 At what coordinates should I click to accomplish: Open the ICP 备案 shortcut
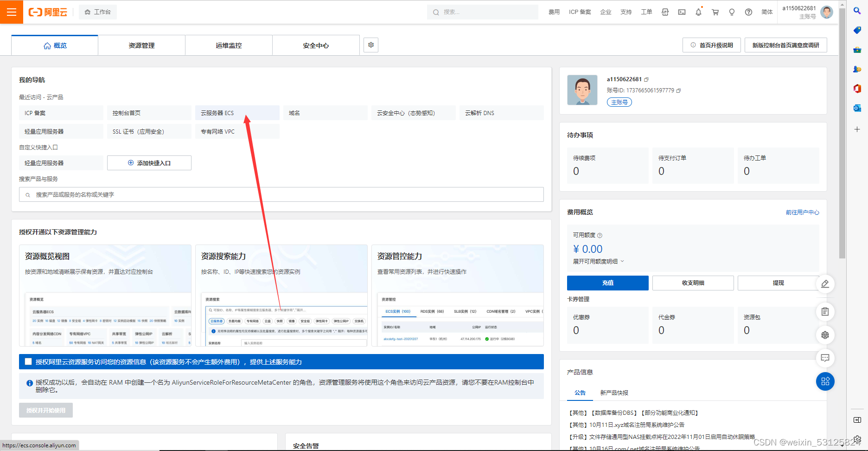click(x=61, y=113)
